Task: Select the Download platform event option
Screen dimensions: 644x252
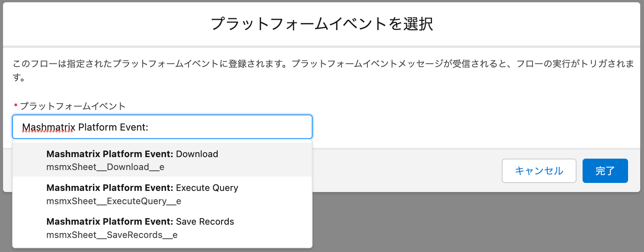Action: 162,160
